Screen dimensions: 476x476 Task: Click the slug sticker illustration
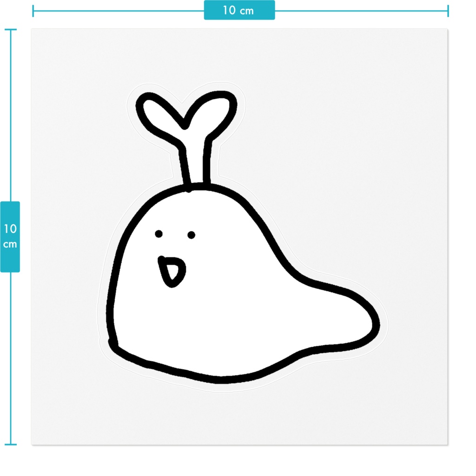click(243, 237)
